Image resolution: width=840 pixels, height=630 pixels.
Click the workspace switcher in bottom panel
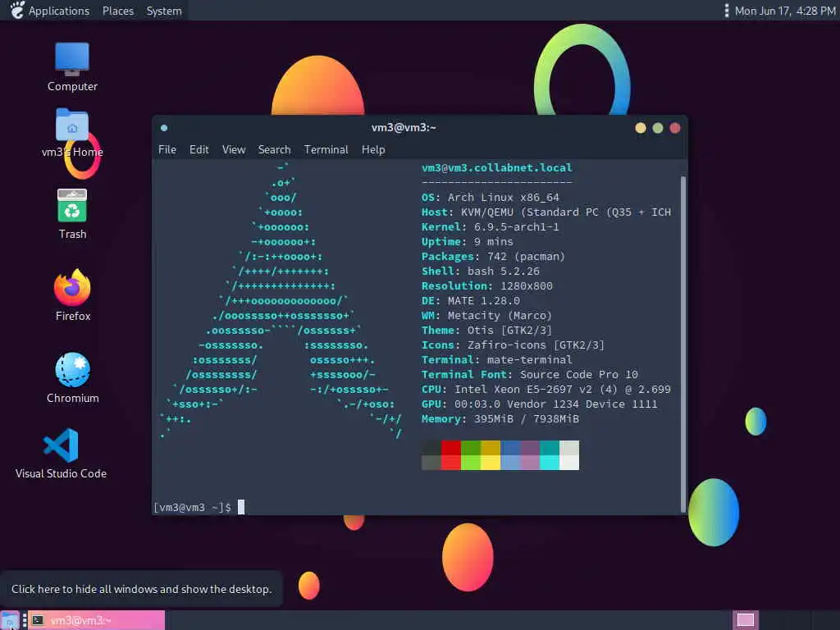(x=745, y=620)
